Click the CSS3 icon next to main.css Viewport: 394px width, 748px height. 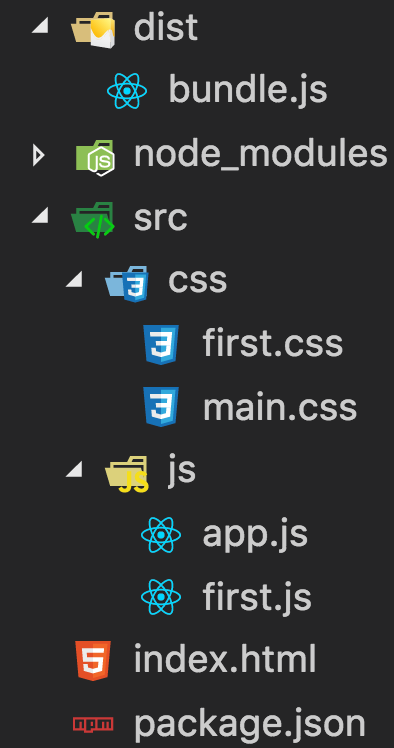pos(161,406)
